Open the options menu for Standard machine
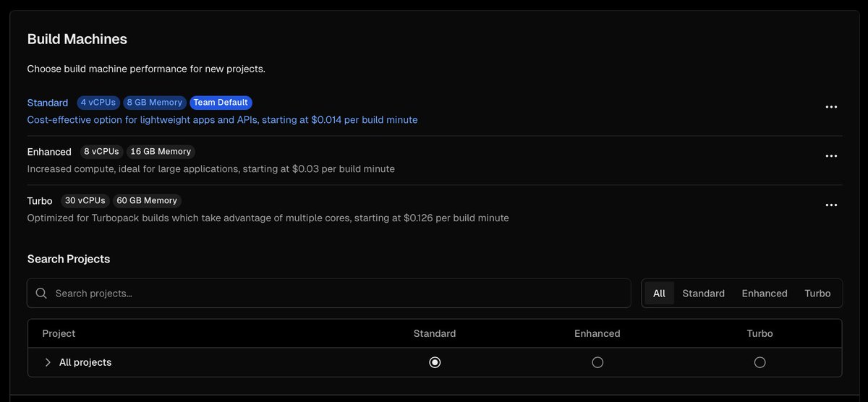Viewport: 868px width, 402px height. [831, 107]
